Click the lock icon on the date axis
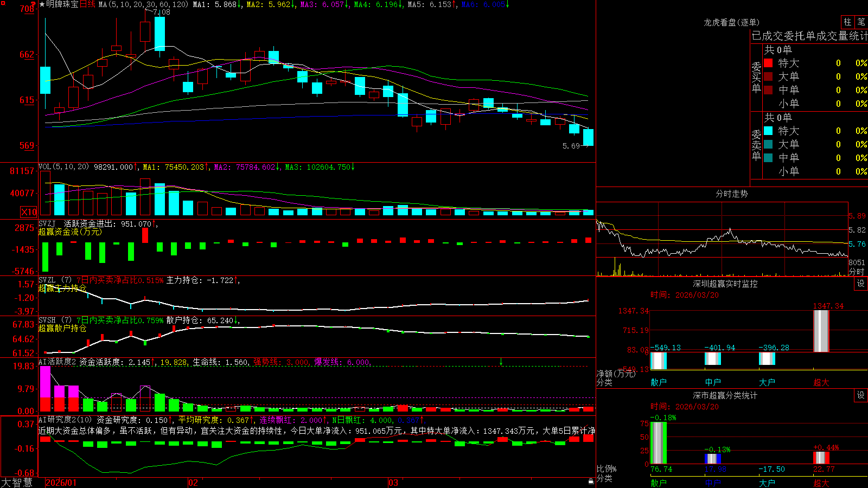The width and height of the screenshot is (868, 488). (591, 481)
